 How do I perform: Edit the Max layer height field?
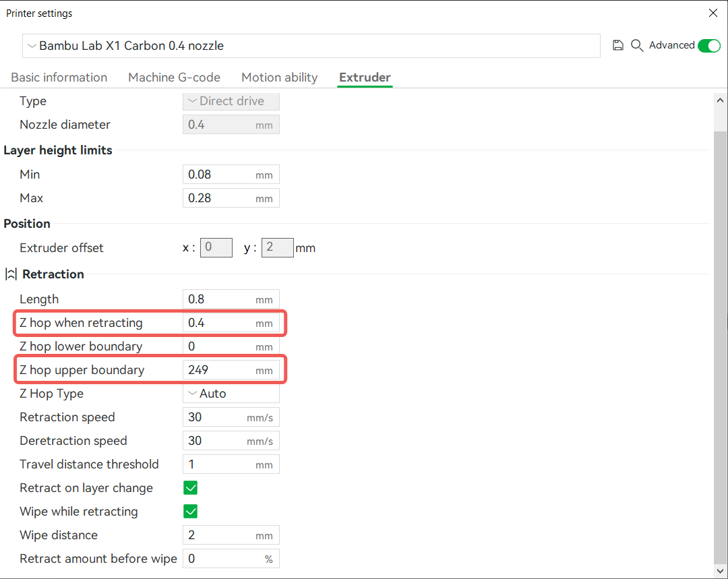[x=231, y=198]
